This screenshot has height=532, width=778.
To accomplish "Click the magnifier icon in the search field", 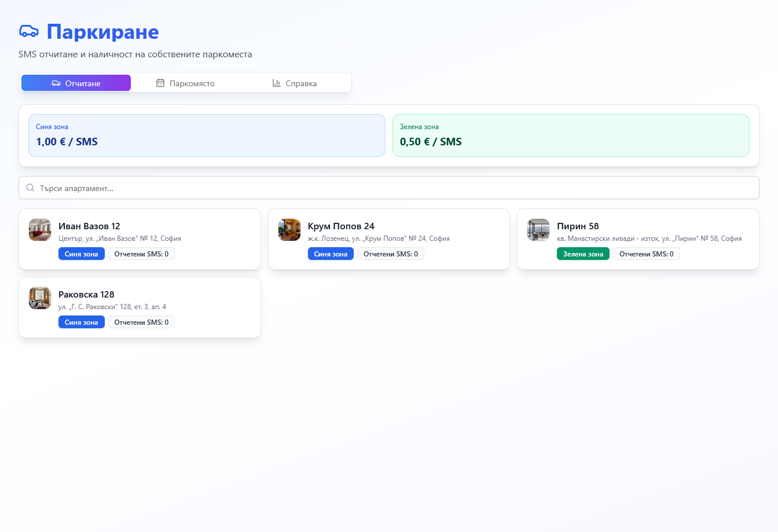I will [x=30, y=188].
